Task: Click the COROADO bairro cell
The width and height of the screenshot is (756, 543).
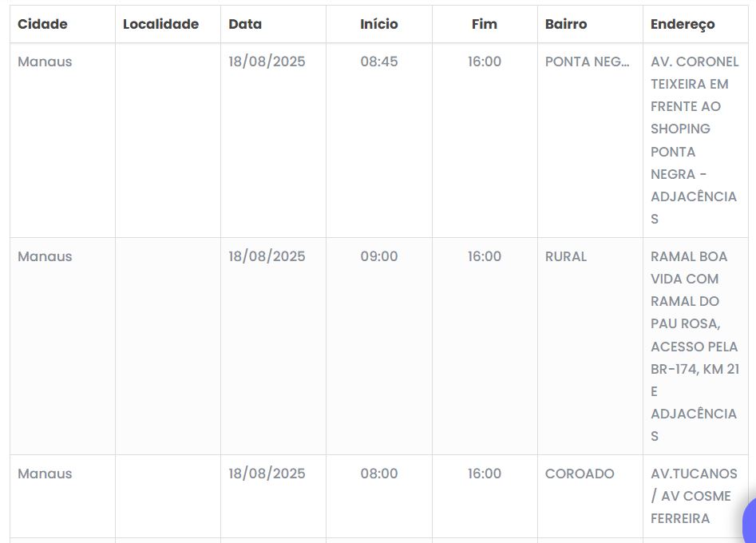Action: (580, 474)
